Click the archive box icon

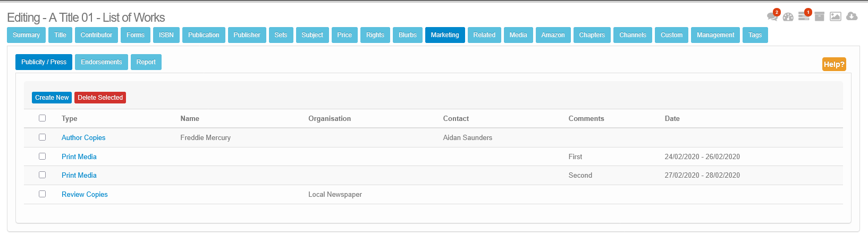pos(820,17)
